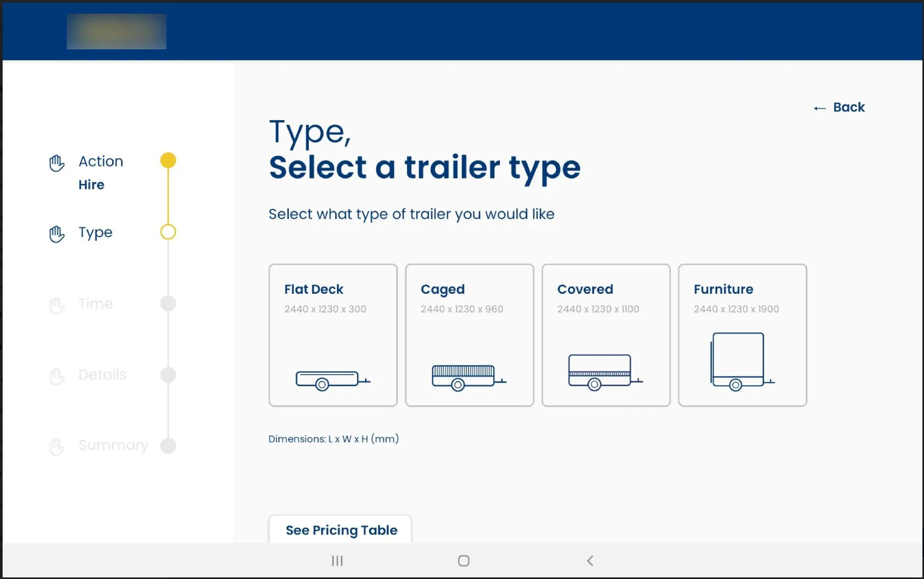Click the 2440 x 1230 x 960 dimensions
Viewport: 924px width, 579px height.
[462, 309]
